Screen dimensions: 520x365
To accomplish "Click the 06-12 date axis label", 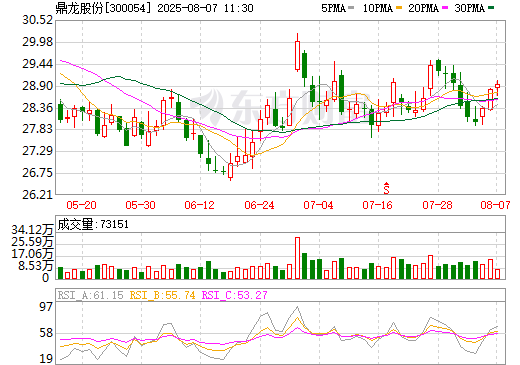I will click(199, 205).
